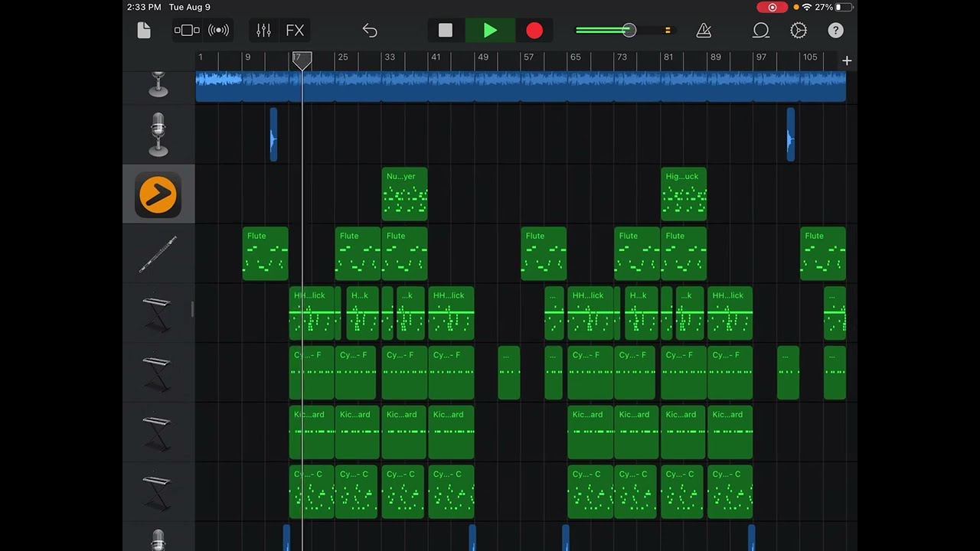Select the first HH...lick region at bar 17
The height and width of the screenshot is (551, 980).
[312, 314]
